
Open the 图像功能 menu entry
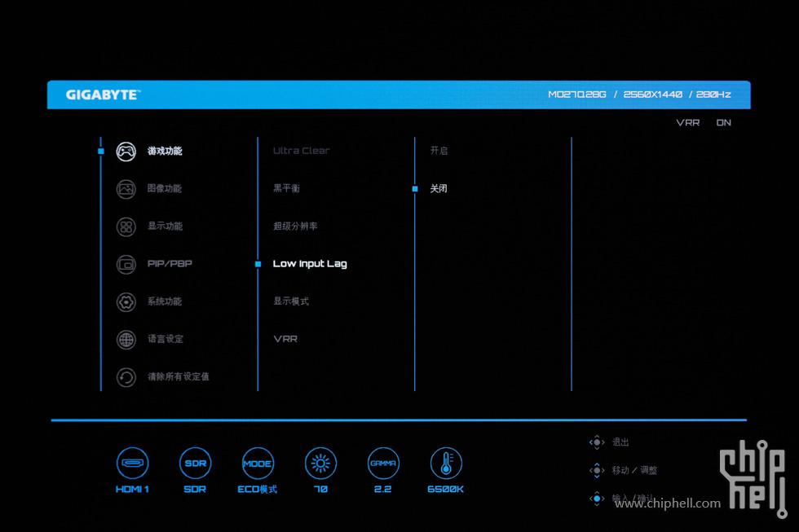click(165, 189)
